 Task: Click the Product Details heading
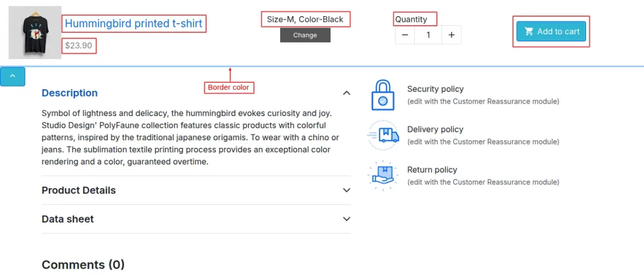[79, 190]
